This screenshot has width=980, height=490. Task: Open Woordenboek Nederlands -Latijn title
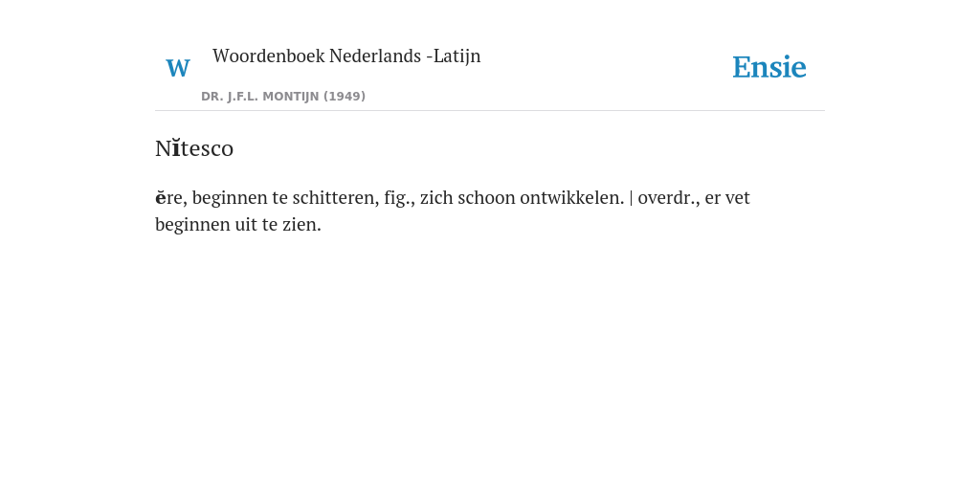click(346, 56)
